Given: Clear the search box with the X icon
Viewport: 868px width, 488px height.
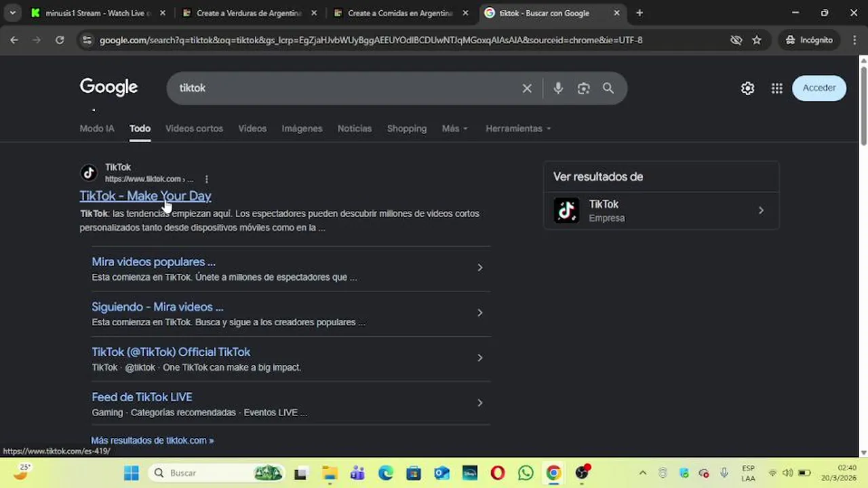Looking at the screenshot, I should [527, 88].
